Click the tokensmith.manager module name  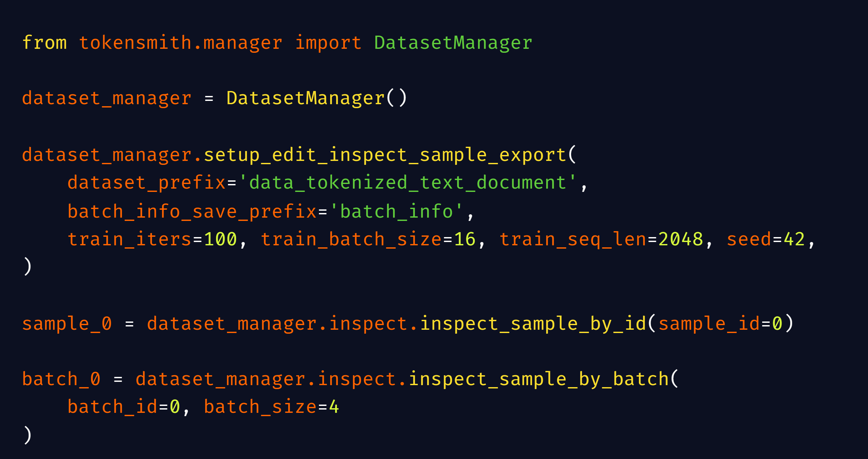point(181,43)
